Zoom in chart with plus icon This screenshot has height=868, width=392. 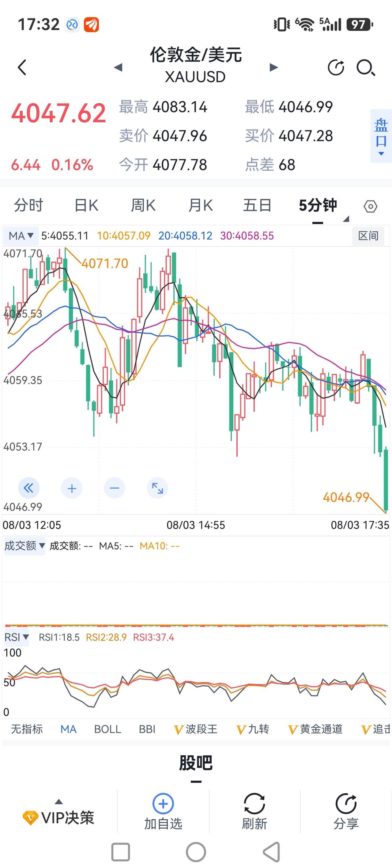[x=72, y=488]
